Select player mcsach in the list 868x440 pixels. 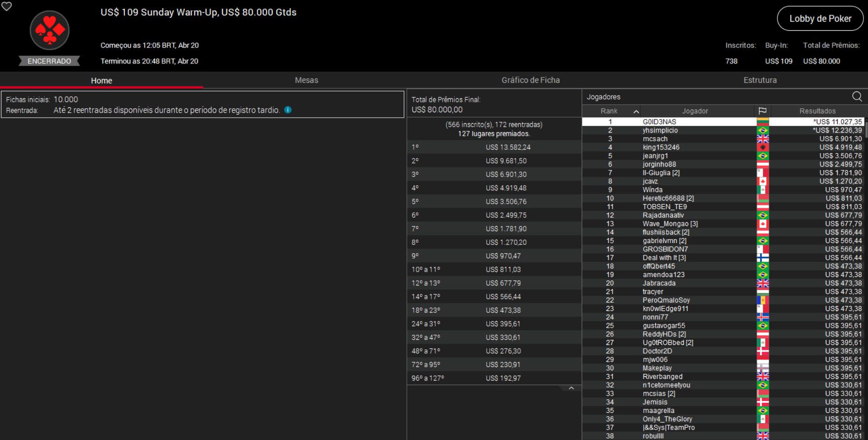click(x=723, y=139)
